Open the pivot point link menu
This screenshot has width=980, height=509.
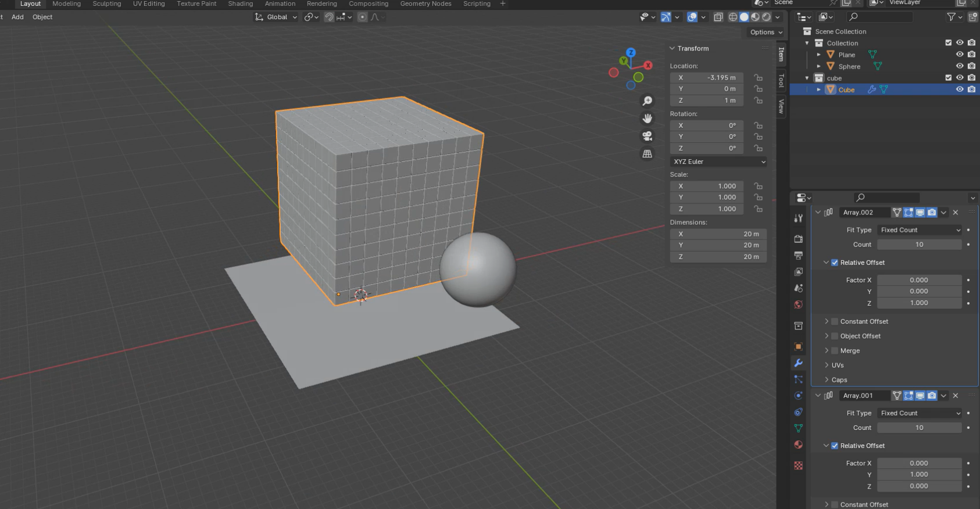312,17
